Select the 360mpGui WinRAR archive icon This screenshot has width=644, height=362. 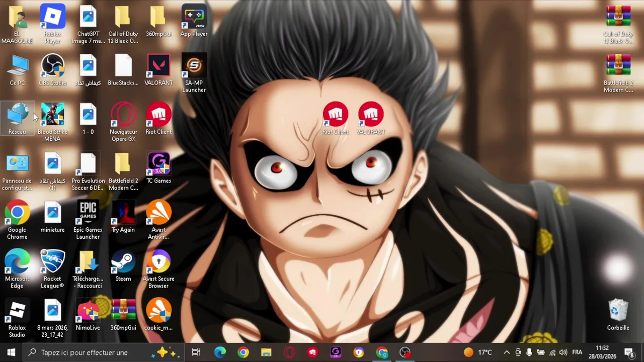(x=123, y=315)
